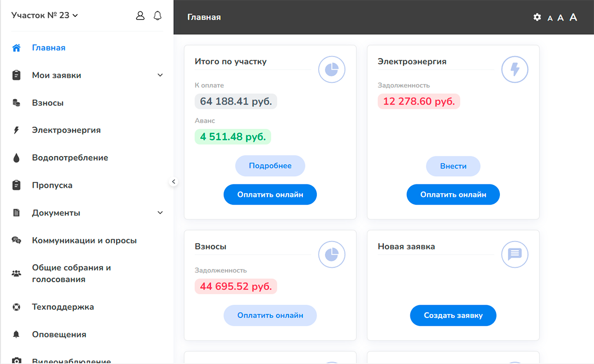Click the lightning icon in the Электроэнергия card
The width and height of the screenshot is (594, 364).
515,69
